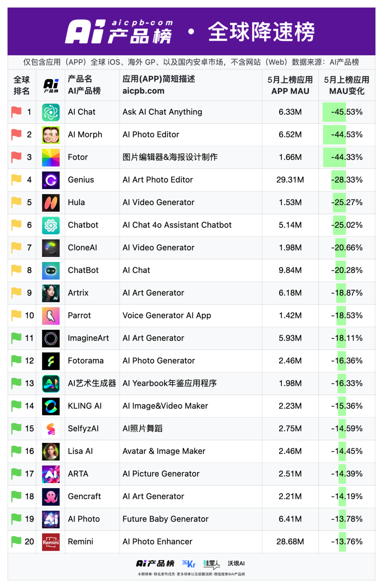The height and width of the screenshot is (588, 383).
Task: Click the AI Chat green atom app icon
Action: coord(51,112)
